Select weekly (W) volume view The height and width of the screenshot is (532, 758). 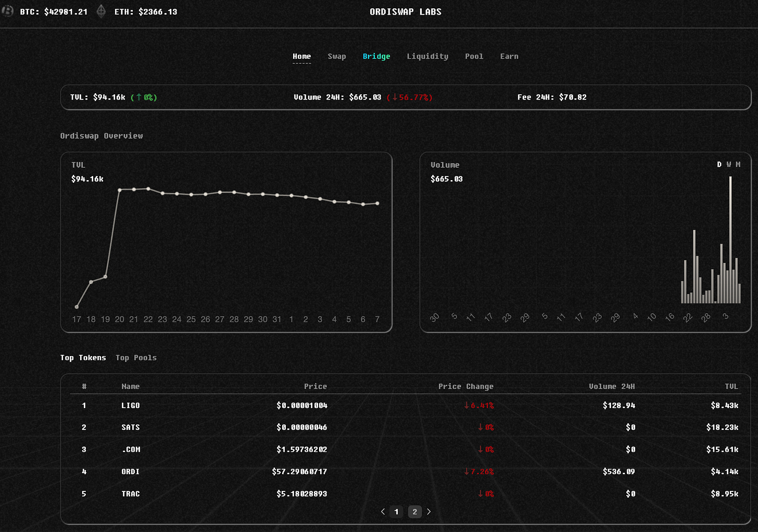point(728,164)
